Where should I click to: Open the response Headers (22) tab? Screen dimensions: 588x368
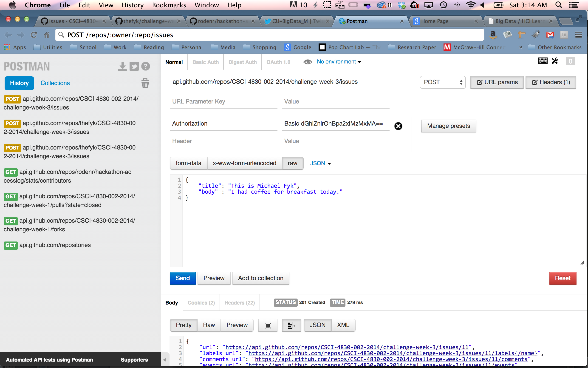coord(240,302)
